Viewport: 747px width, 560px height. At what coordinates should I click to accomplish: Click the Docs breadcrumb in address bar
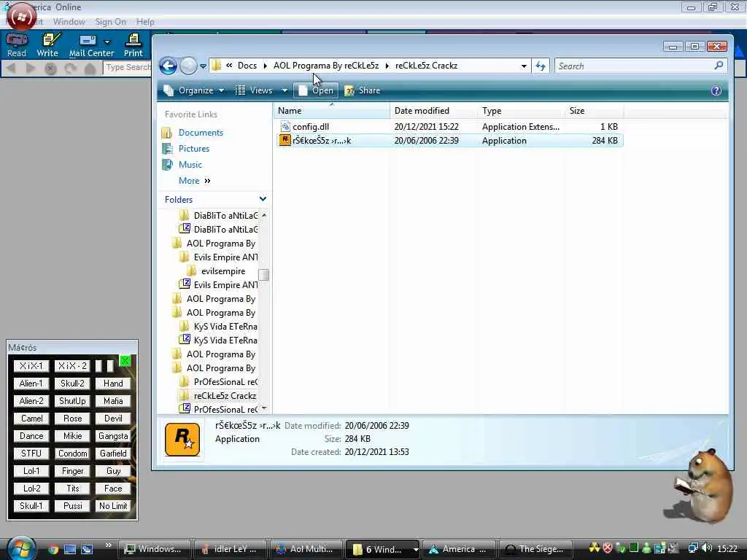[x=247, y=66]
